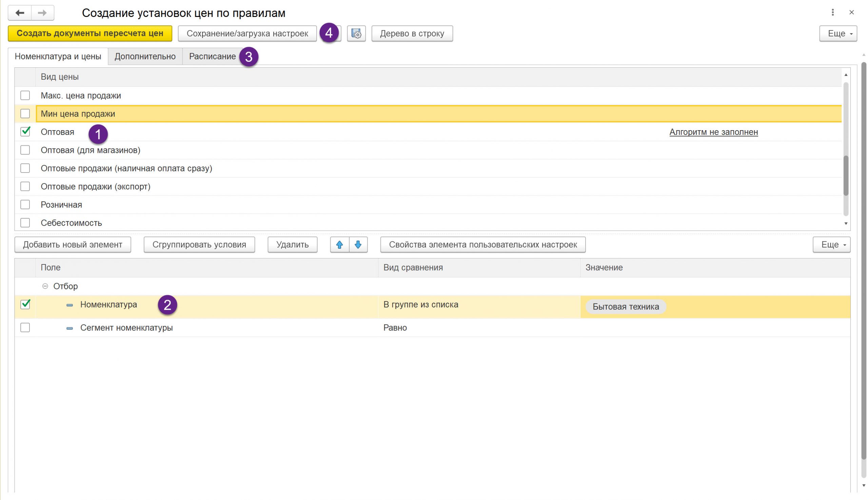Uncheck the Номенклатура filter condition
Viewport: 868px width, 500px height.
click(25, 304)
